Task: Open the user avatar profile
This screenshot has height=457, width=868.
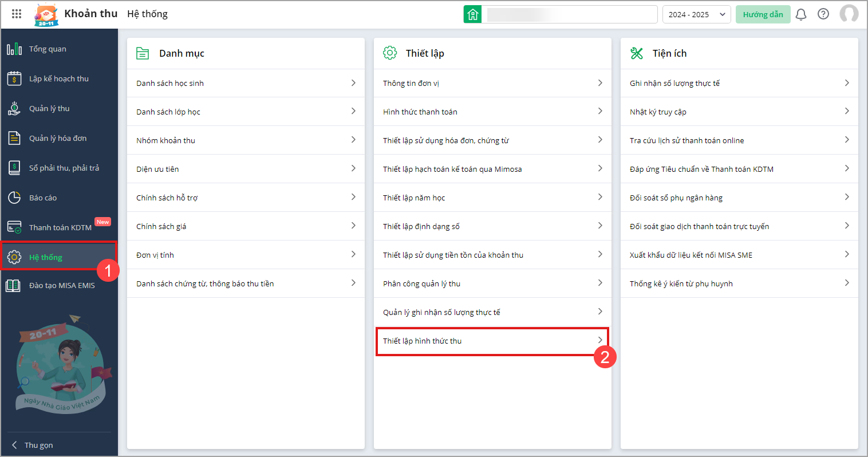Action: 849,14
